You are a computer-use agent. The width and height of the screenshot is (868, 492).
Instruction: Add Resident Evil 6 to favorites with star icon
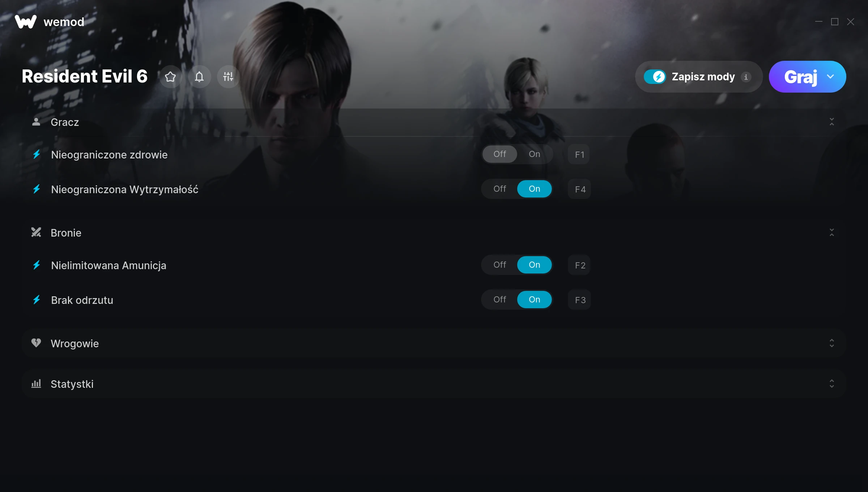[170, 77]
